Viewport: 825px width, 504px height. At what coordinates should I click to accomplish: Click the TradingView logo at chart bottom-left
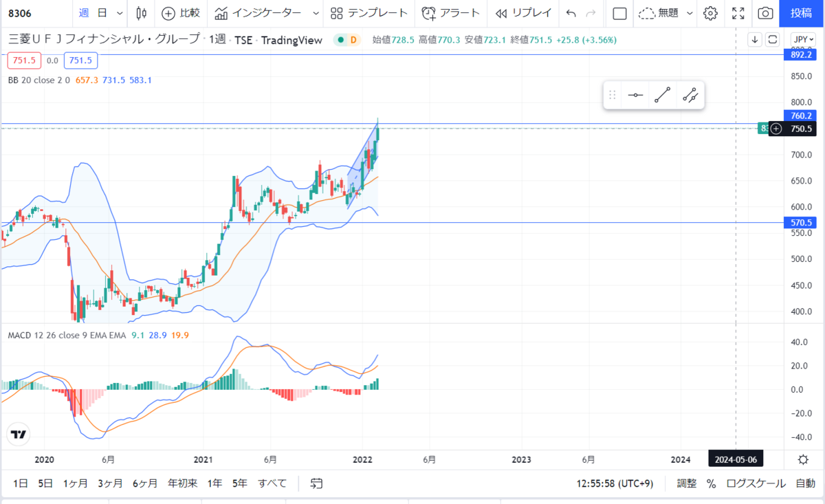(19, 435)
